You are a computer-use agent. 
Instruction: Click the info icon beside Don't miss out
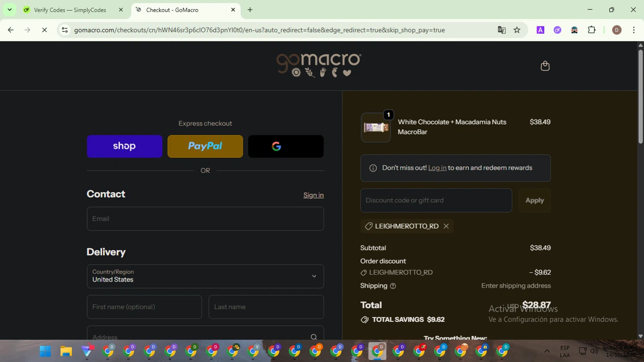pos(373,168)
